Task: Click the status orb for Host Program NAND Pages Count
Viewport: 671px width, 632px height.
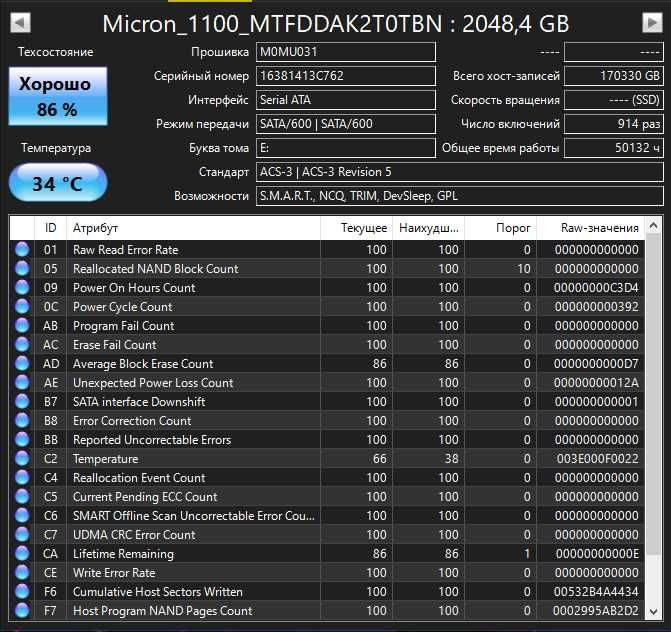Action: tap(22, 611)
